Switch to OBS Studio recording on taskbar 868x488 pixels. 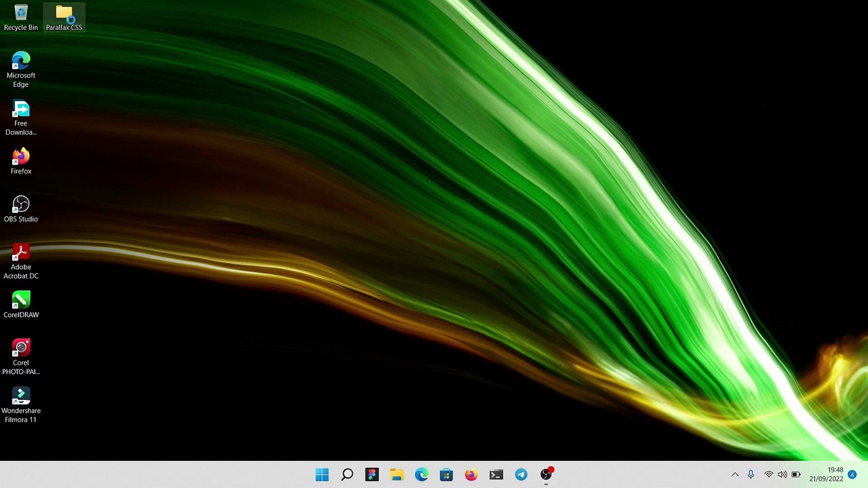546,474
